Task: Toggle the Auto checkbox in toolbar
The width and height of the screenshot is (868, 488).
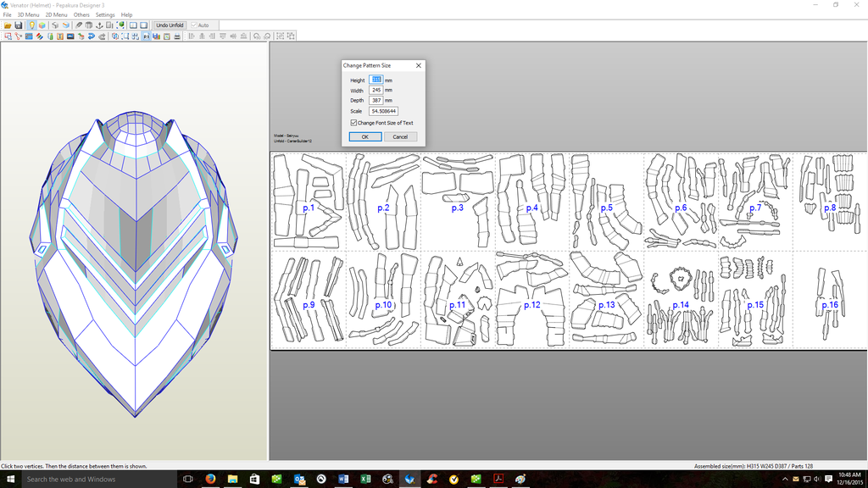Action: point(194,25)
